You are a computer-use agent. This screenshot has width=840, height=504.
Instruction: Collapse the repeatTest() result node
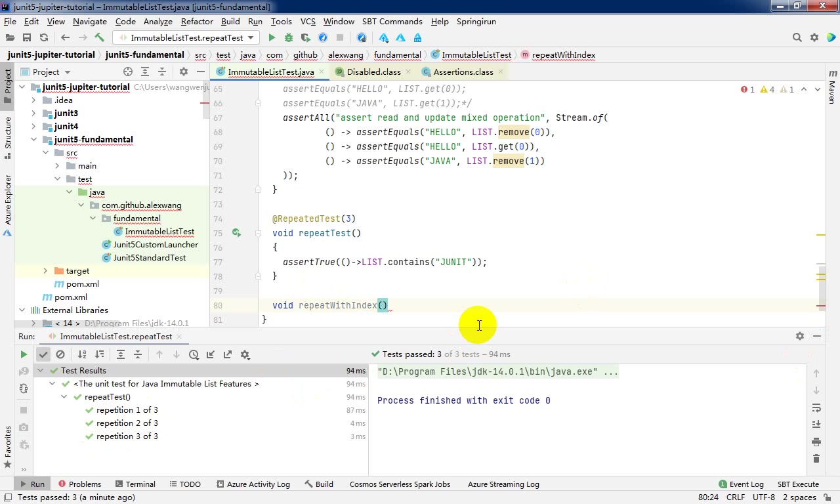(x=64, y=396)
